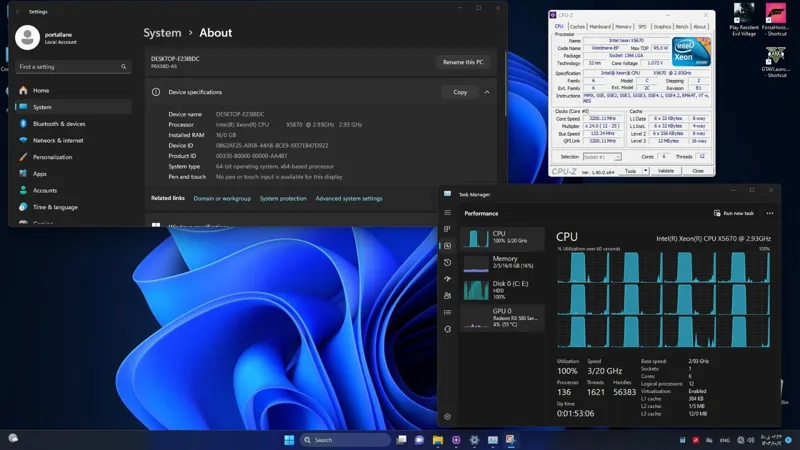The image size is (800, 450).
Task: Open Advanced system settings link
Action: pyautogui.click(x=348, y=198)
